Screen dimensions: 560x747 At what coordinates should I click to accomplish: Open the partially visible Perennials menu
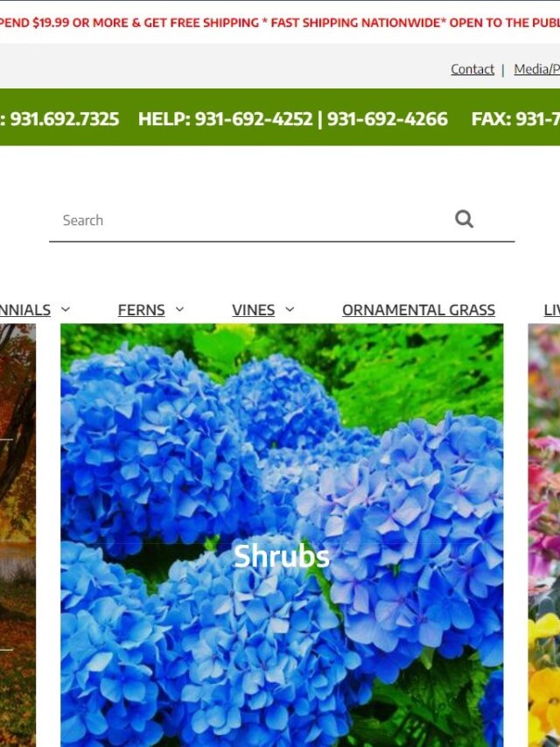click(x=25, y=310)
